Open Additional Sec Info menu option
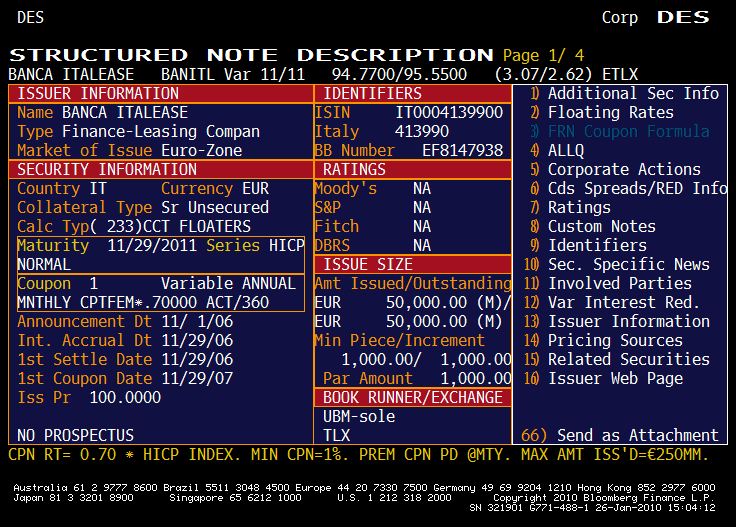This screenshot has width=736, height=527. tap(632, 93)
